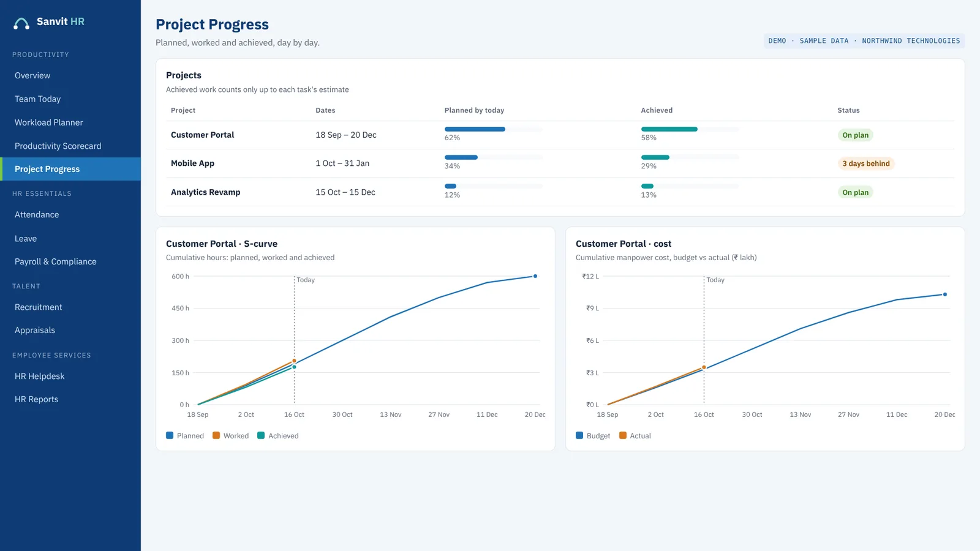Click Customer Portal's achieved progress bar
Image resolution: width=980 pixels, height=551 pixels.
coord(690,129)
